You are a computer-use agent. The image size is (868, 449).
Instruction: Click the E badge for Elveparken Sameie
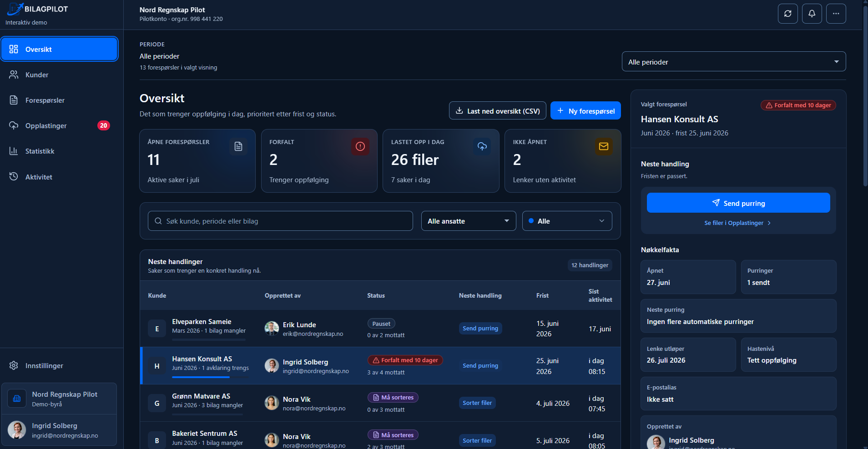(157, 329)
